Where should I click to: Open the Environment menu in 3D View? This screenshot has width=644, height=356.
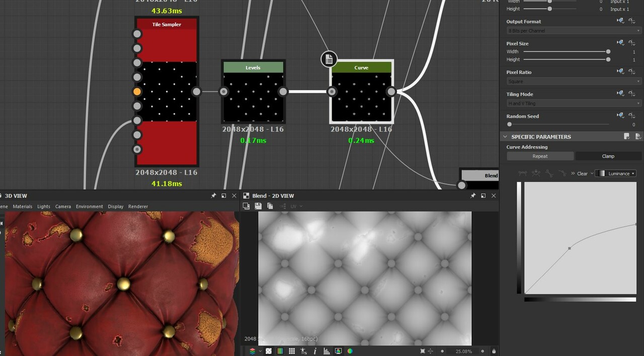(90, 206)
